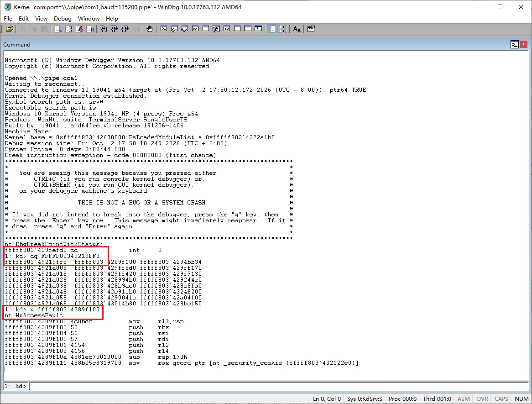
Task: Open the Scratch Pad window from the toolbar
Action: pos(238,29)
